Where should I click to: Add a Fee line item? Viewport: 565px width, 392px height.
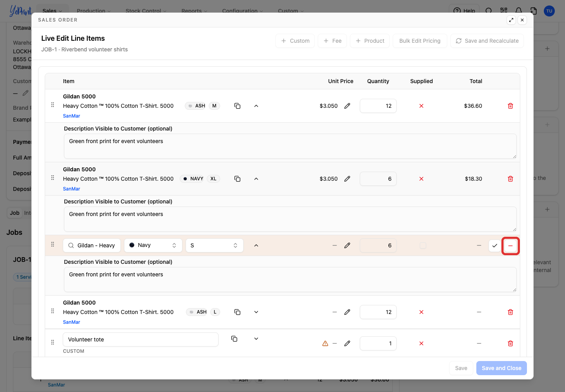coord(332,41)
